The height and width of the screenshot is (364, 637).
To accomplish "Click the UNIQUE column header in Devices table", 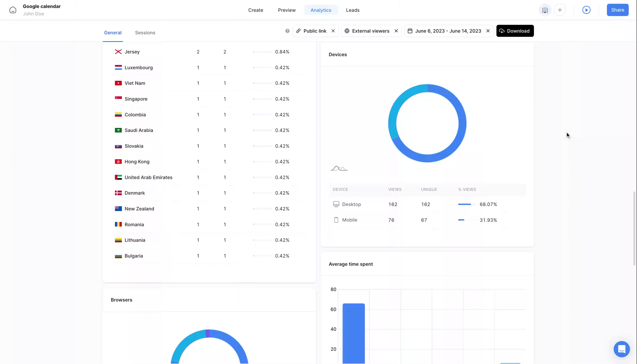I will coord(429,189).
